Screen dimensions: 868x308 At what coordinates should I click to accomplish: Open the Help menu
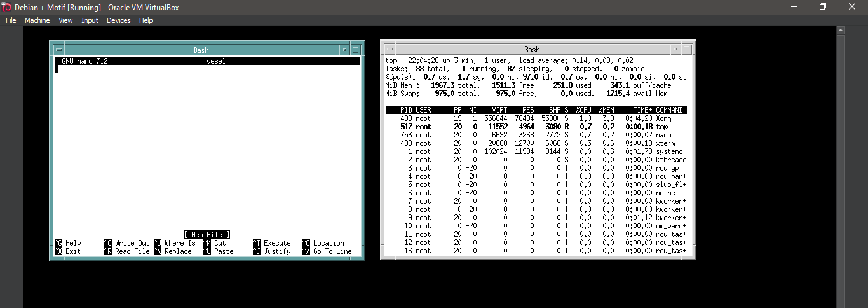point(146,20)
